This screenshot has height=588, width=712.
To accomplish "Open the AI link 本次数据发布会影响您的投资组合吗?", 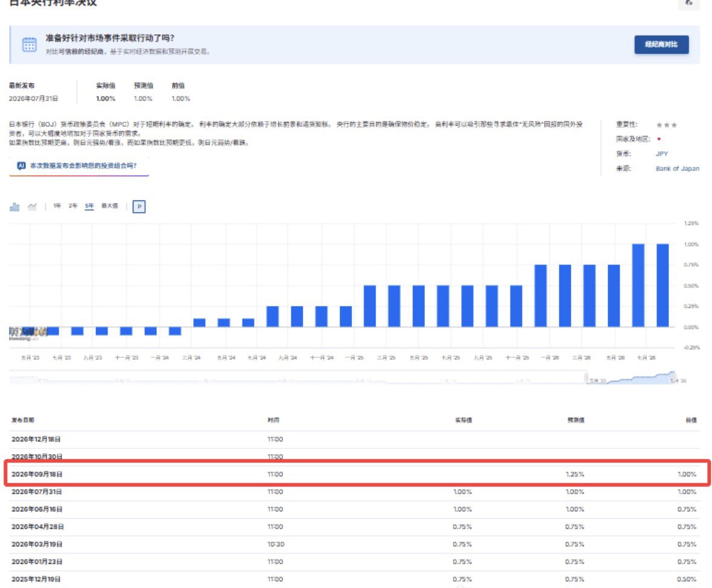I will click(79, 166).
